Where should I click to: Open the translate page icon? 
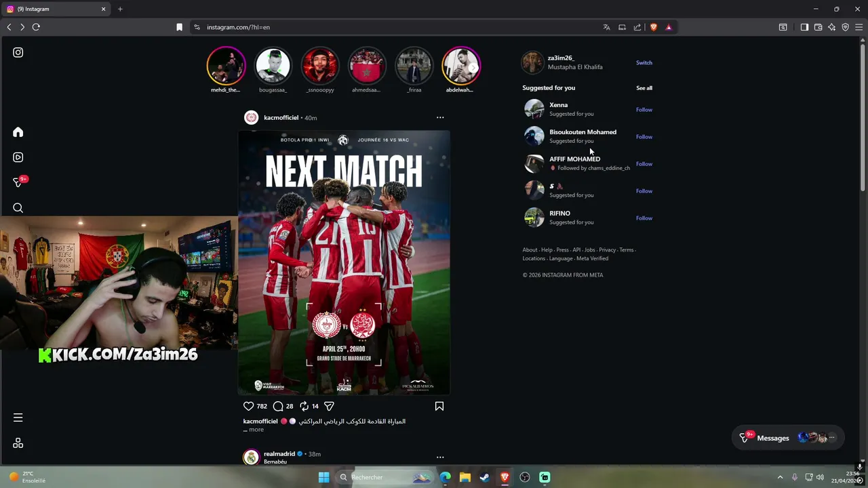607,27
